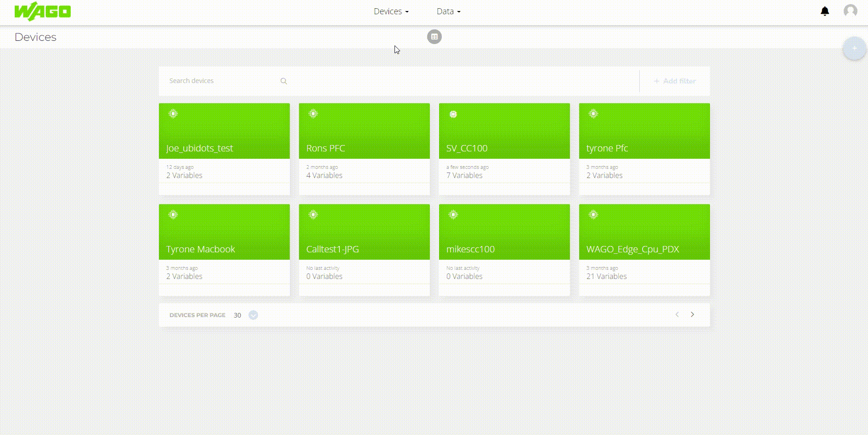Expand the Devices Per Page selector
Screen dimensions: 868x435
click(x=253, y=315)
